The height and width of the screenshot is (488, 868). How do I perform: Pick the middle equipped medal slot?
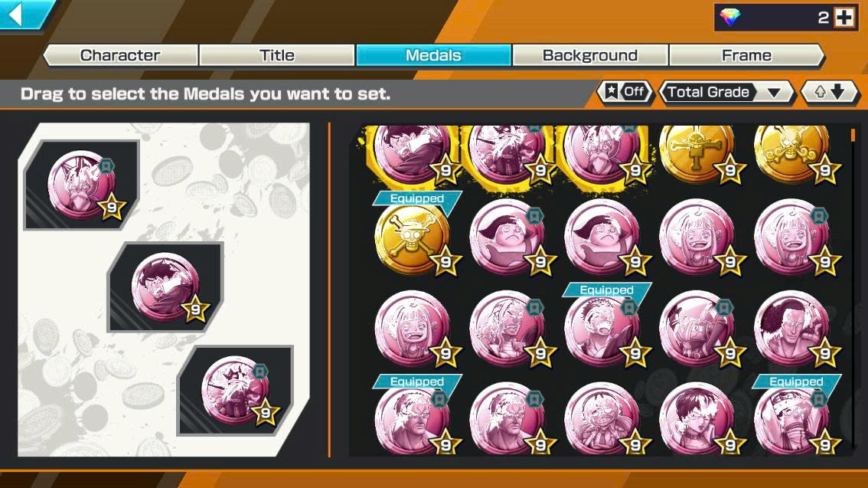[166, 287]
